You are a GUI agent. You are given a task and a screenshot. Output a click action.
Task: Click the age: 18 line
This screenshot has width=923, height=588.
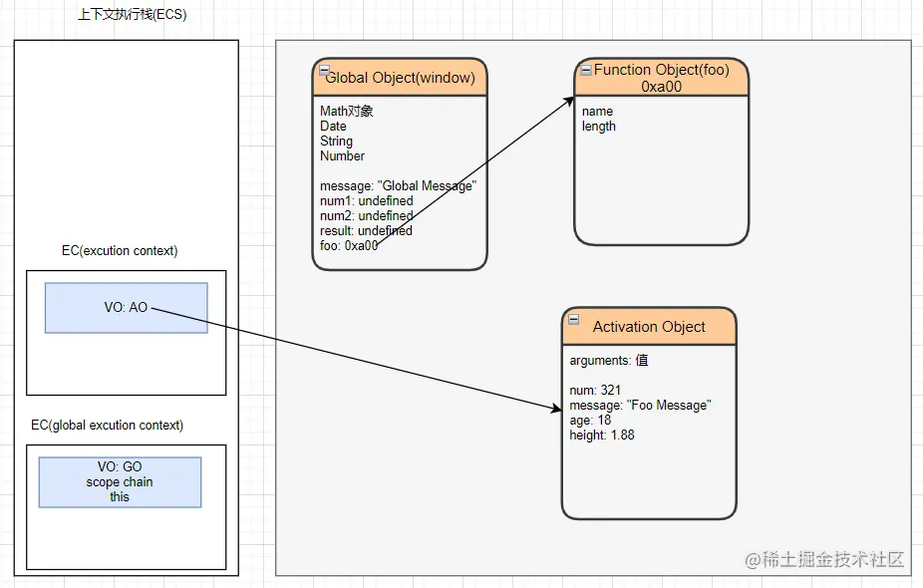coord(590,421)
